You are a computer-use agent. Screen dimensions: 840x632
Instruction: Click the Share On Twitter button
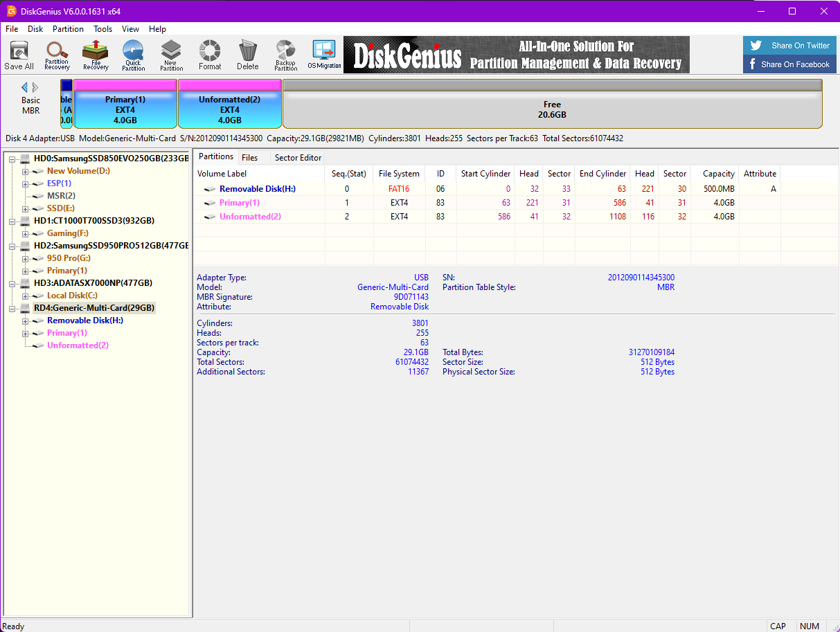pos(789,45)
